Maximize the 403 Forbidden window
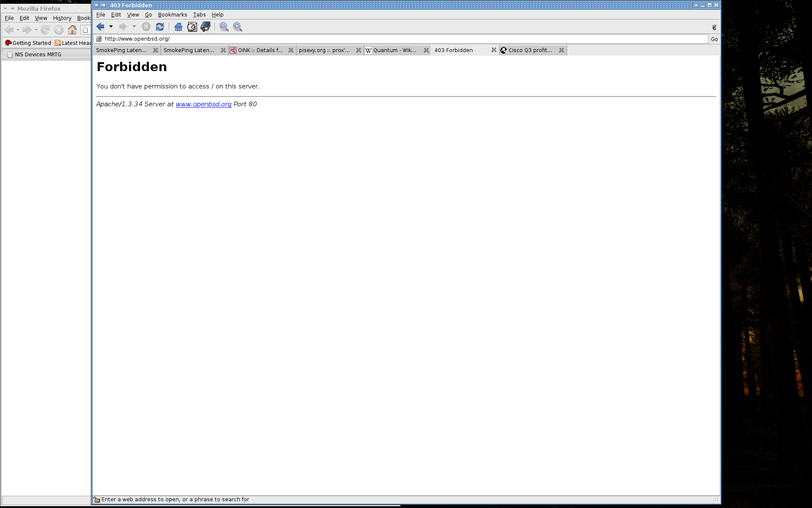Viewport: 812px width, 508px height. [x=709, y=5]
